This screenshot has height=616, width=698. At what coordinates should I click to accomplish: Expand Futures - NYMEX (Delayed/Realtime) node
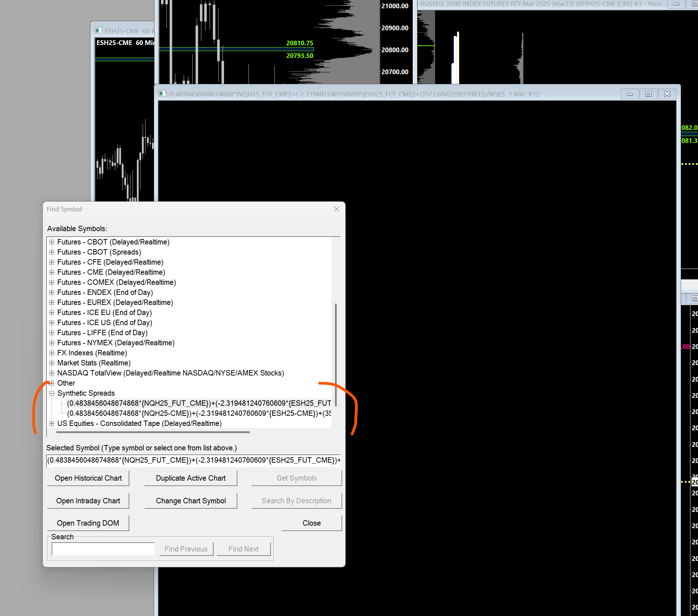pyautogui.click(x=52, y=343)
